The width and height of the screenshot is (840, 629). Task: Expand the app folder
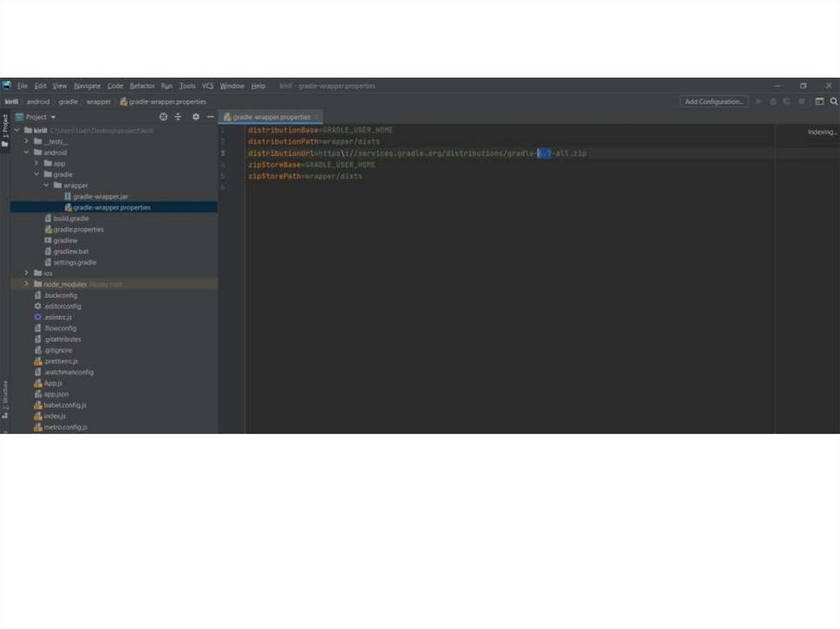(37, 163)
